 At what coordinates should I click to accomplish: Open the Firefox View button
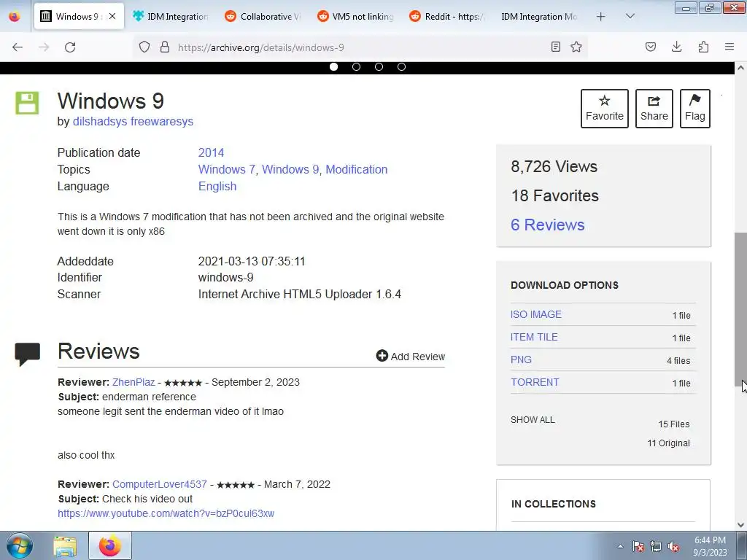pyautogui.click(x=15, y=16)
